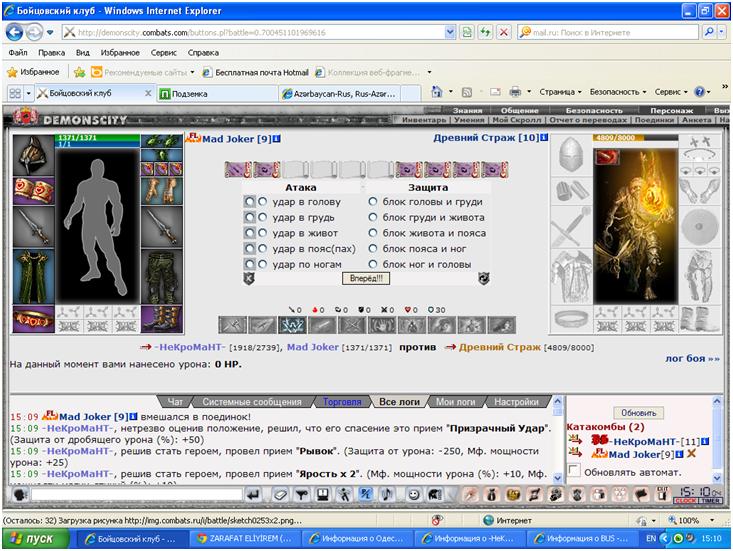Click the helmet item slot of Mad Joker
733x551 pixels.
33,155
